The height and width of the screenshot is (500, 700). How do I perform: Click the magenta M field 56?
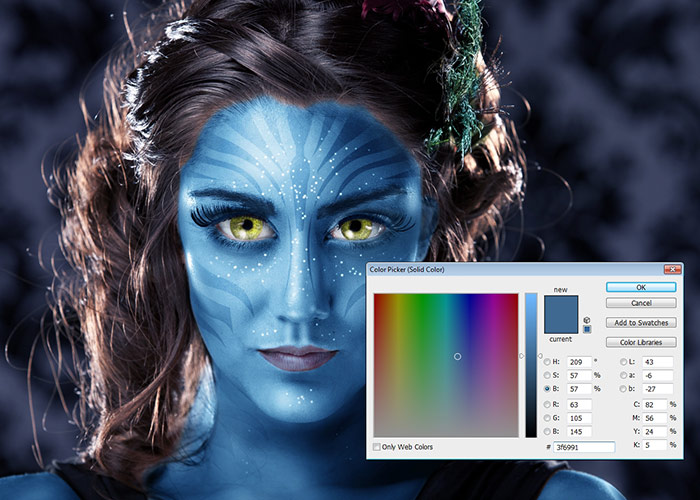tap(654, 418)
